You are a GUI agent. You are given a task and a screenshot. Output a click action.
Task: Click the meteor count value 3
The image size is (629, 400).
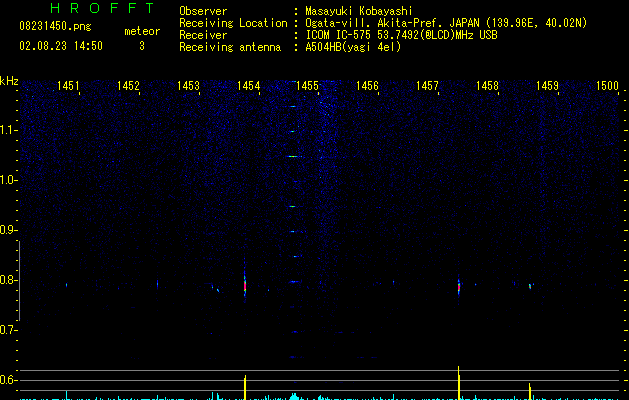point(142,46)
